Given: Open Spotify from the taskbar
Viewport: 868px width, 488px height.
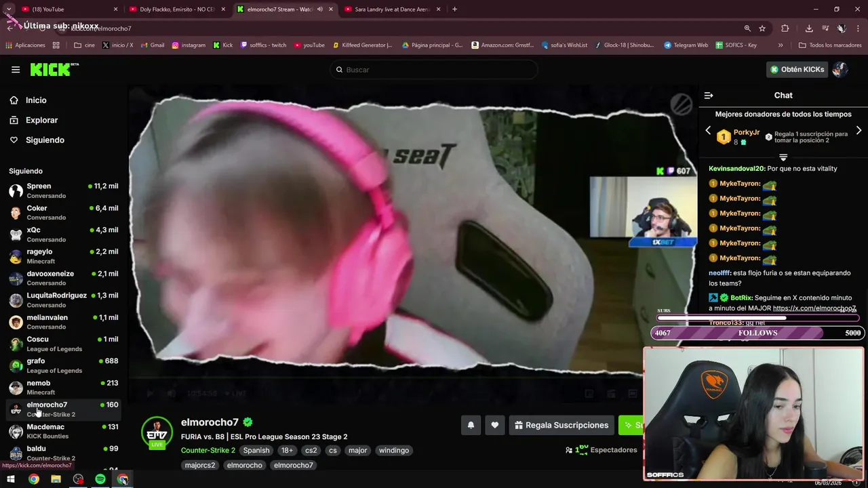Looking at the screenshot, I should 100,479.
